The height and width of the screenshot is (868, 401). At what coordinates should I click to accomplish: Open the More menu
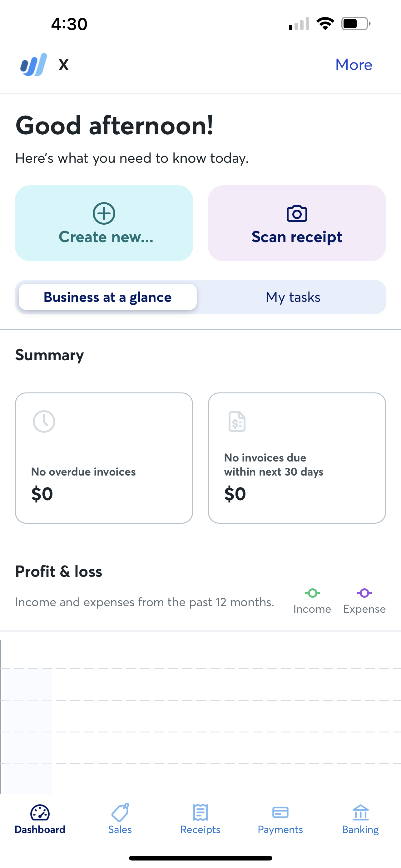coord(354,64)
